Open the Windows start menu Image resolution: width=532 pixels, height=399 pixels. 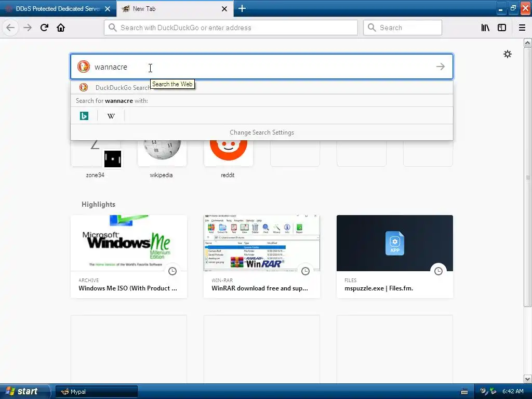click(x=25, y=391)
